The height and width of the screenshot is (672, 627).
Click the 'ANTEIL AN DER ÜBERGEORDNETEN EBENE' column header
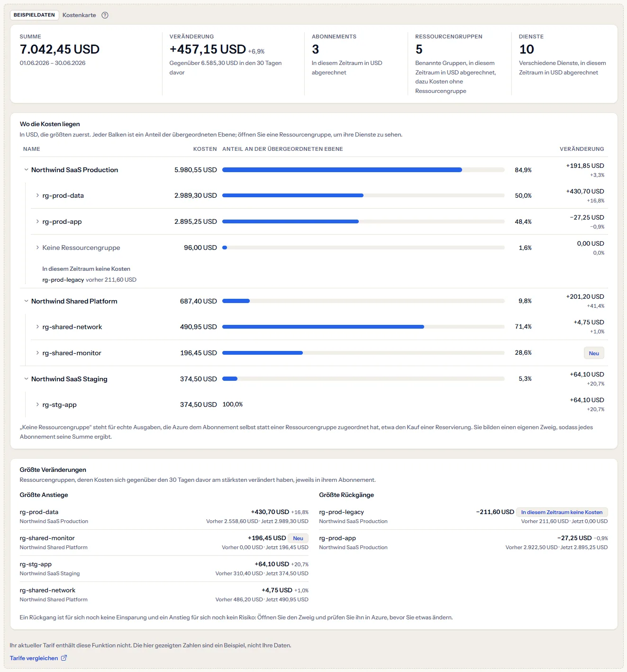[x=282, y=149]
